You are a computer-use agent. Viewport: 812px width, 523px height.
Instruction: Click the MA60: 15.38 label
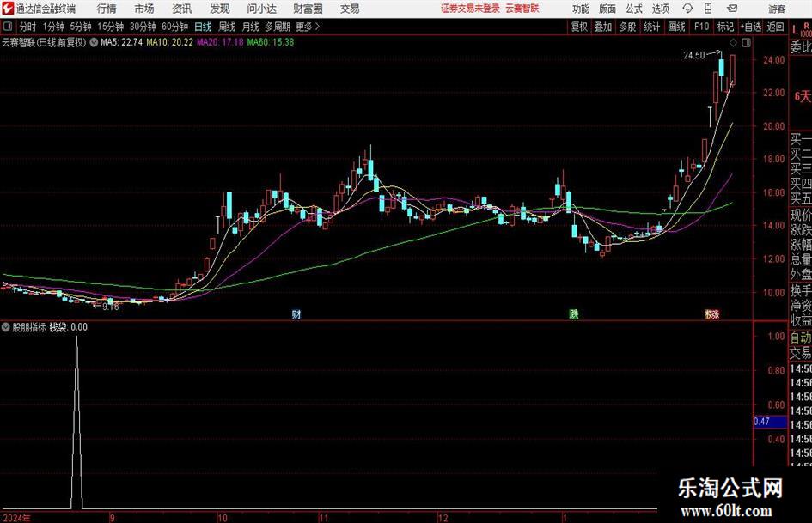point(271,42)
